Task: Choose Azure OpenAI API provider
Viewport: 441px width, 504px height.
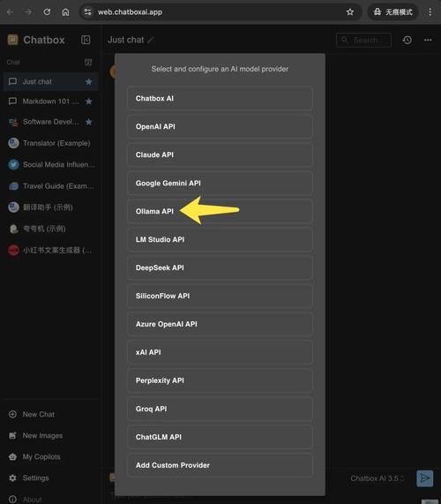Action: (220, 324)
